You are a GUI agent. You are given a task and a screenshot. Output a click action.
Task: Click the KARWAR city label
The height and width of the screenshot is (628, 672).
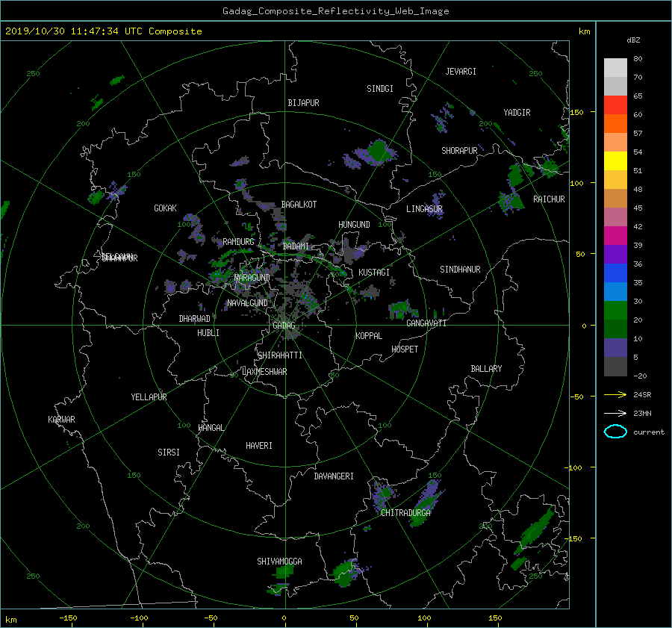61,420
